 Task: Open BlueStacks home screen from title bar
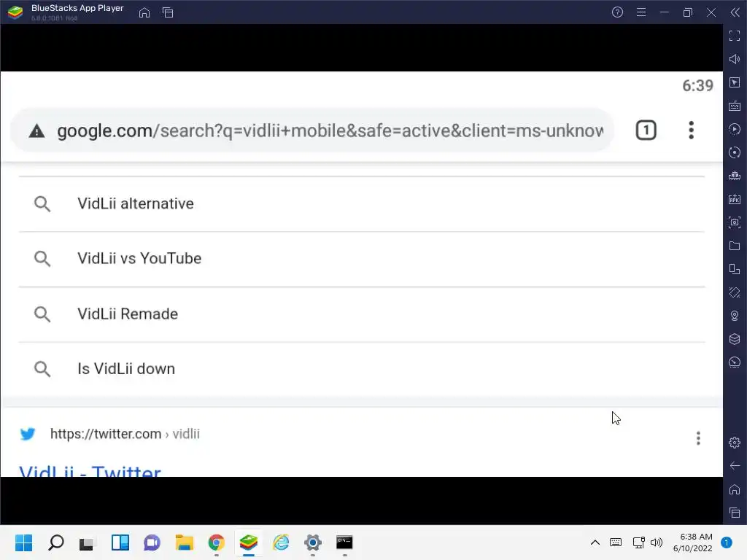pyautogui.click(x=144, y=12)
